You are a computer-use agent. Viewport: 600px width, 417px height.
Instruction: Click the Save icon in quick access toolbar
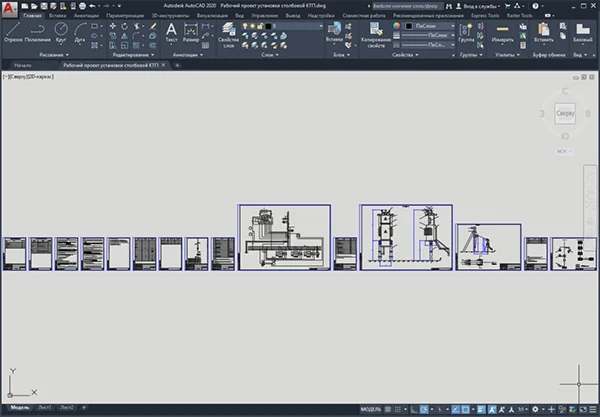[44, 6]
